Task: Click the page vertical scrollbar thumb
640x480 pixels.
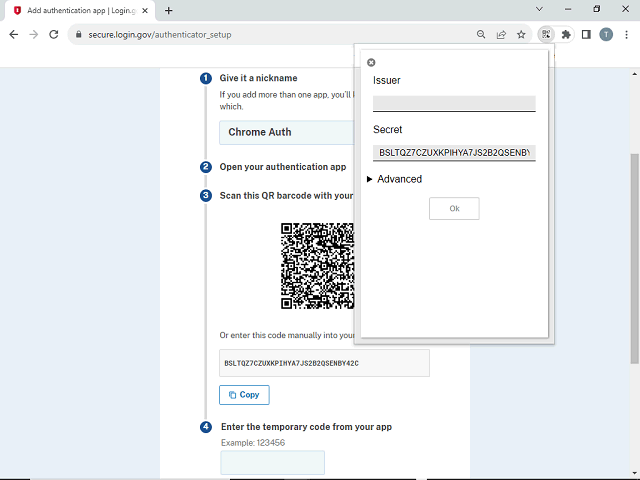Action: click(634, 258)
